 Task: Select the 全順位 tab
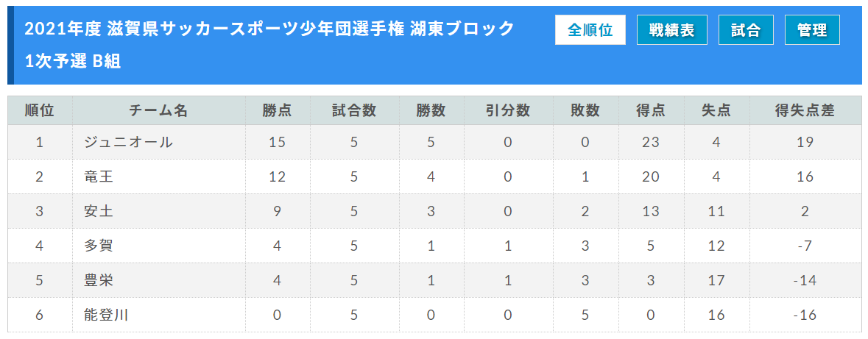point(590,30)
